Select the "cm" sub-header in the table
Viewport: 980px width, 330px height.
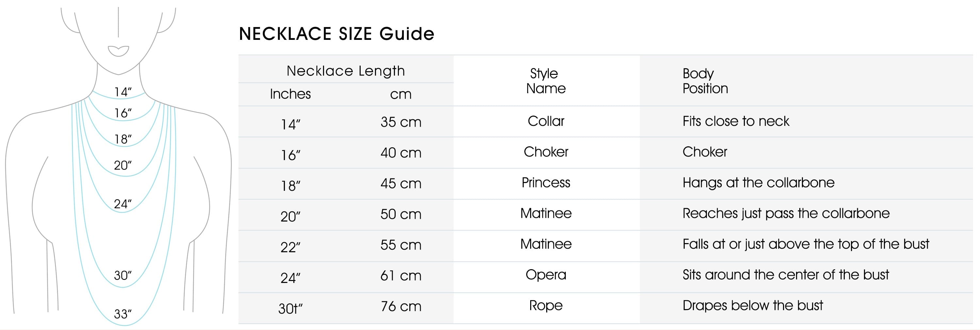point(400,94)
